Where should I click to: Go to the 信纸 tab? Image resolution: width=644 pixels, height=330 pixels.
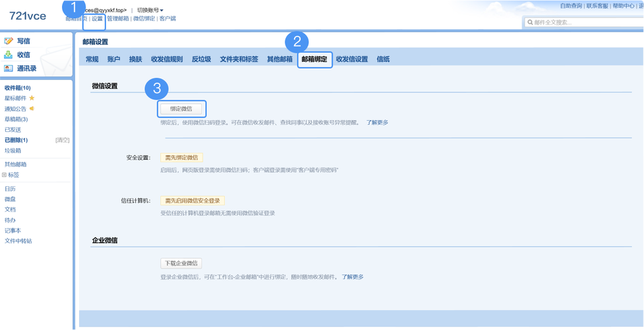coord(383,59)
